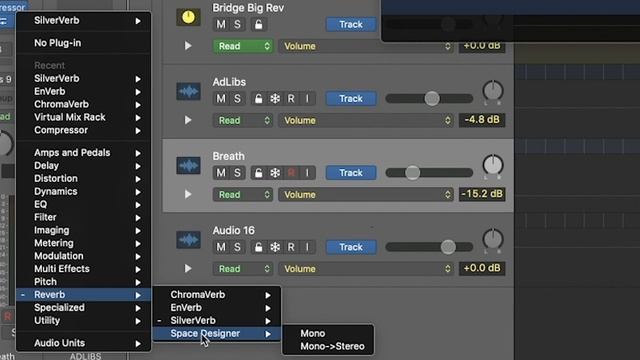The width and height of the screenshot is (640, 360).
Task: Toggle record enable on Breath track
Action: 291,173
